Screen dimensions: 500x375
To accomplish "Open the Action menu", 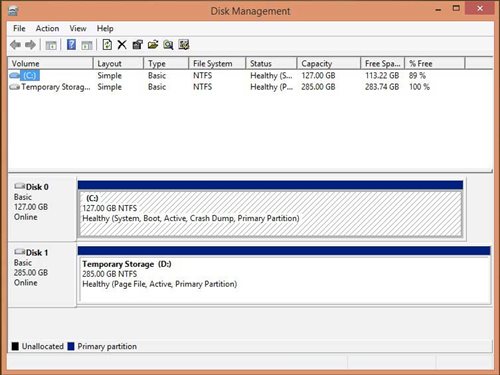I will click(x=47, y=29).
